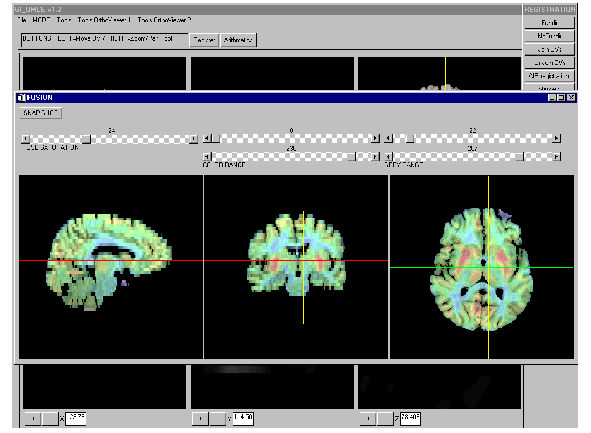Click first small button left of X field
The height and width of the screenshot is (433, 591).
click(x=33, y=418)
